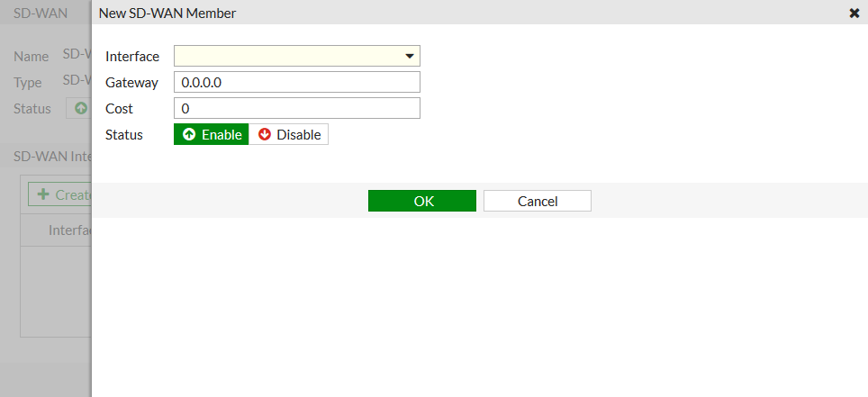Click the dimmed Create New plus icon
Viewport: 868px width, 397px height.
43,194
